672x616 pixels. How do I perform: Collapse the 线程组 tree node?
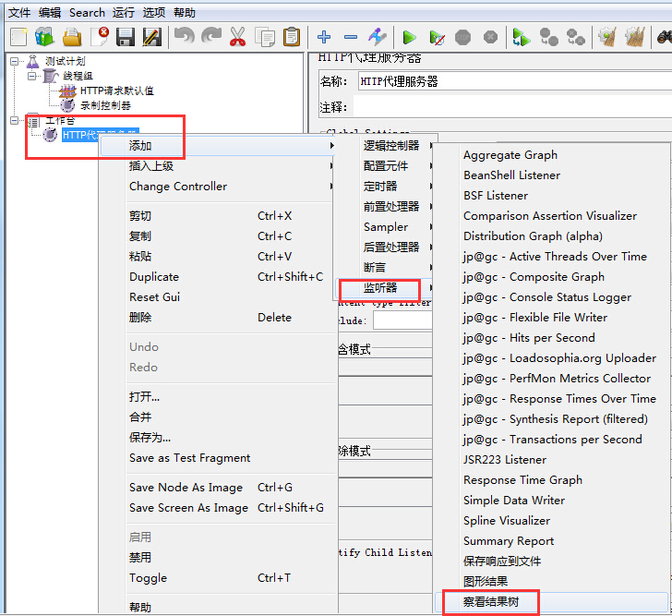click(x=30, y=76)
